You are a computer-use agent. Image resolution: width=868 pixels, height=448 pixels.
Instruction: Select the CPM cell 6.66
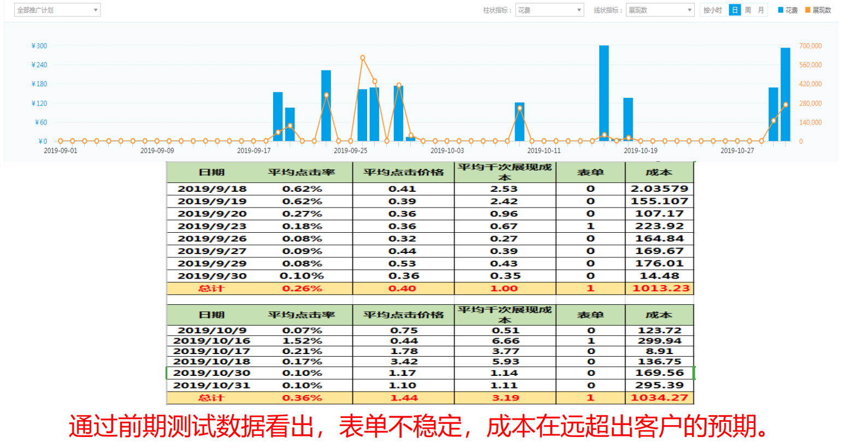point(506,341)
